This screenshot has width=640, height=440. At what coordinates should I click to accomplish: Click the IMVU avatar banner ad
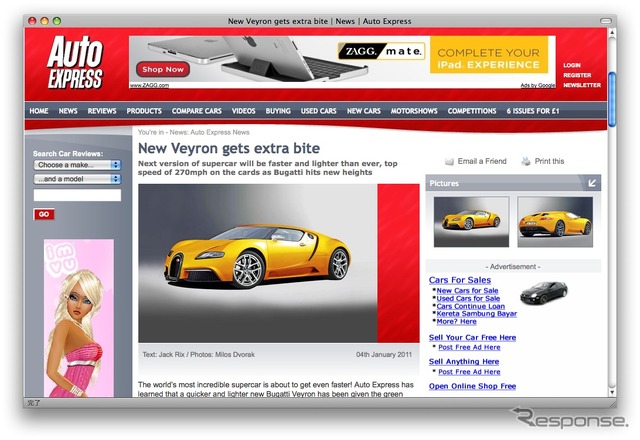coord(79,318)
